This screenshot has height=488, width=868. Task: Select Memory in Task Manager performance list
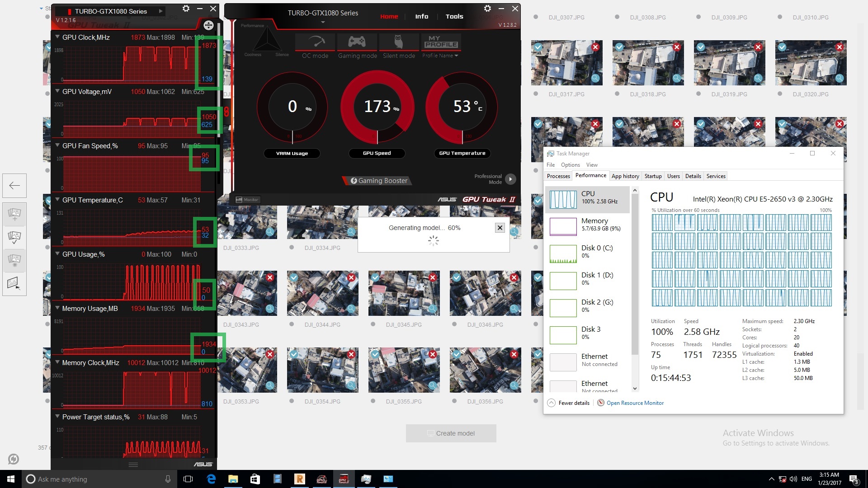coord(587,225)
